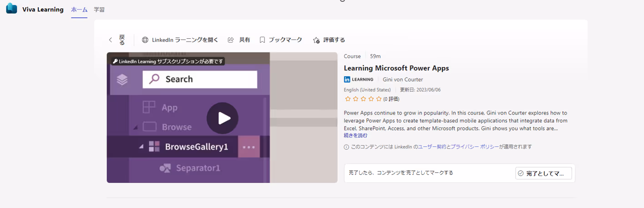Viewport: 644px width, 208px height.
Task: Click the Viva Learning app logo icon
Action: (11, 9)
